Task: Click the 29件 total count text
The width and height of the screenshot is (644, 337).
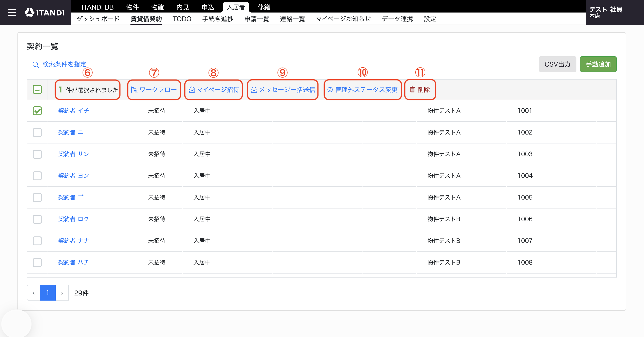Action: (81, 293)
